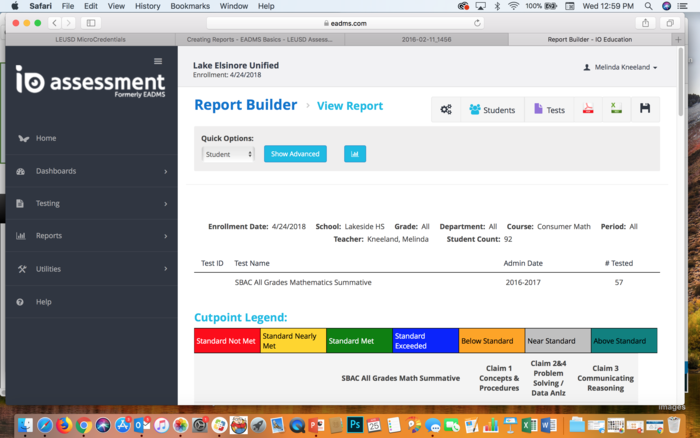700x438 pixels.
Task: Switch to the LEUSD MicroCredentials tab
Action: [x=88, y=40]
